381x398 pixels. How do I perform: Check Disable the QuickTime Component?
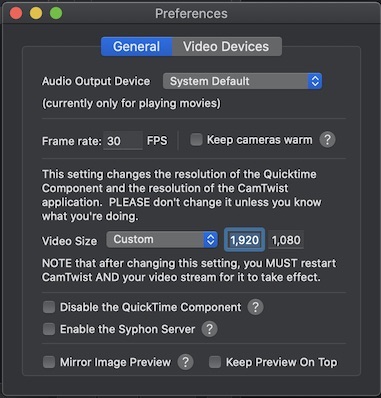(x=49, y=307)
